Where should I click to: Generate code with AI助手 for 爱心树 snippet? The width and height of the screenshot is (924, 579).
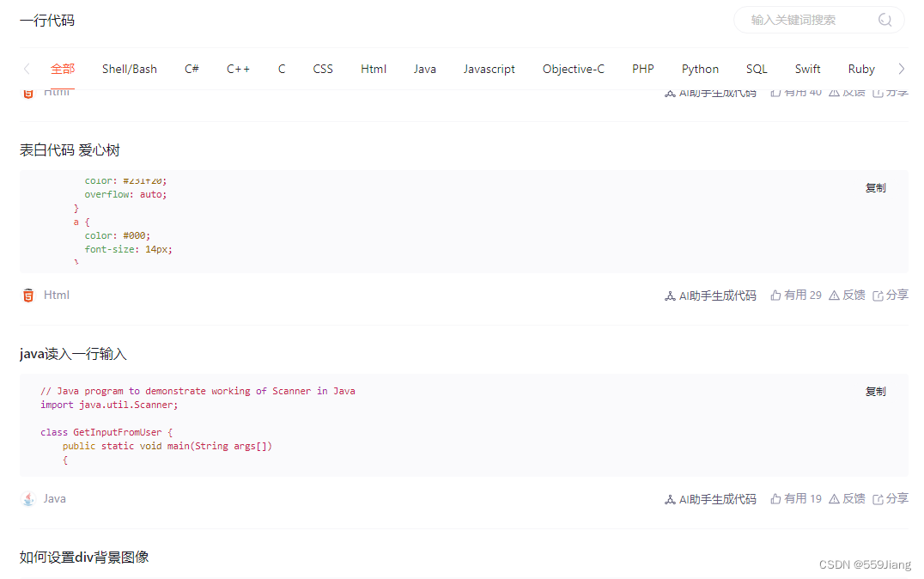[x=711, y=296]
